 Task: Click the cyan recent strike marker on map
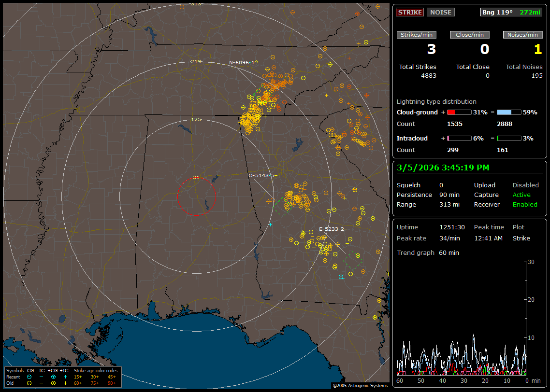tap(341, 277)
